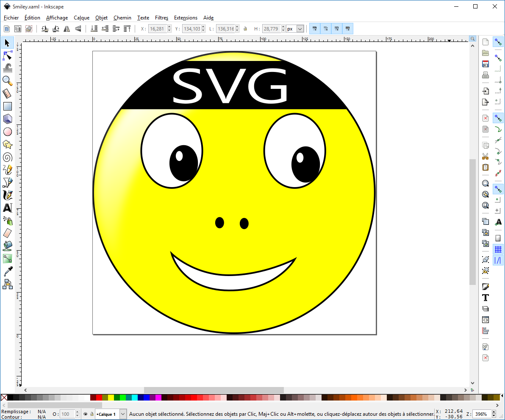This screenshot has width=505, height=420.
Task: Select the Paint bucket tool
Action: coord(7,246)
